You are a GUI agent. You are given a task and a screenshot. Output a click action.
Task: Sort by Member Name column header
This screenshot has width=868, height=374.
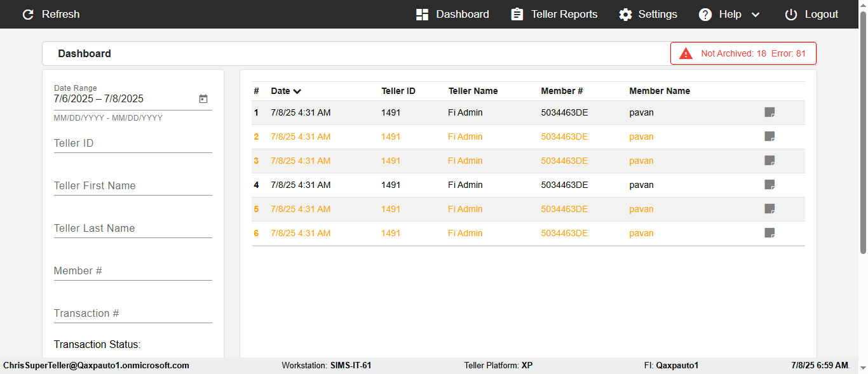pyautogui.click(x=660, y=91)
